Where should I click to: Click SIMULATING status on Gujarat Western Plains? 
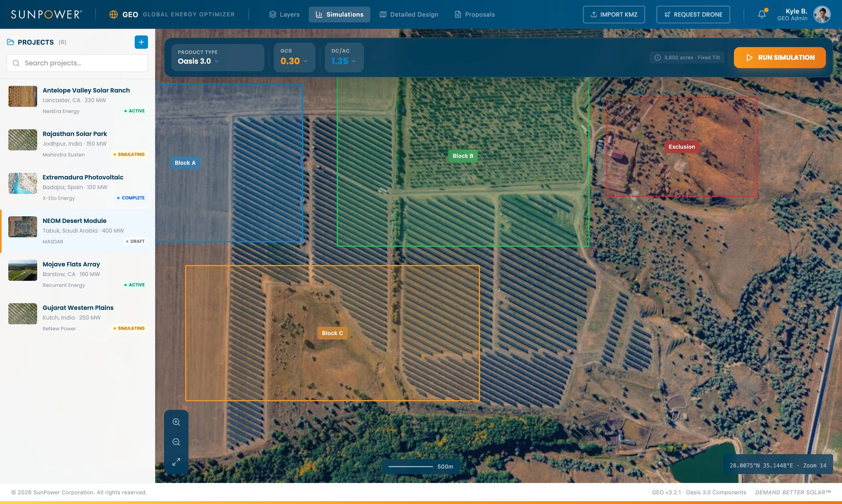tap(129, 328)
